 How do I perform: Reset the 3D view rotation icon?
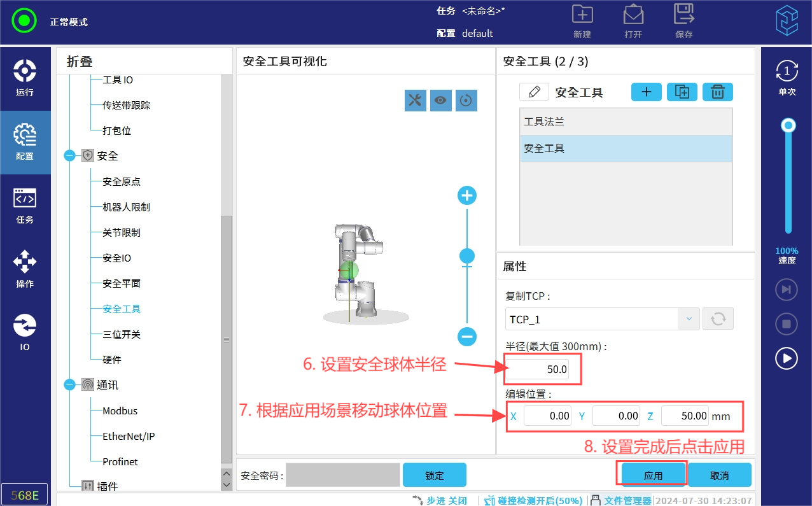(466, 100)
